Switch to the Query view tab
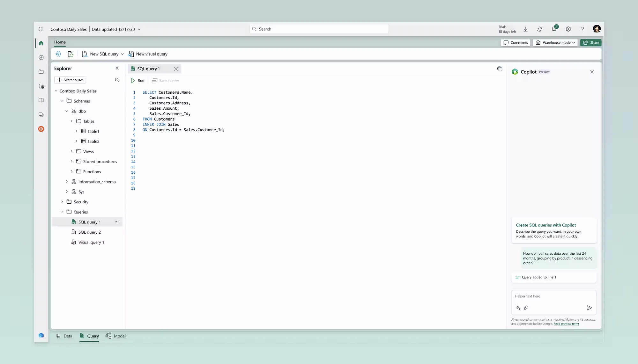 (x=89, y=336)
